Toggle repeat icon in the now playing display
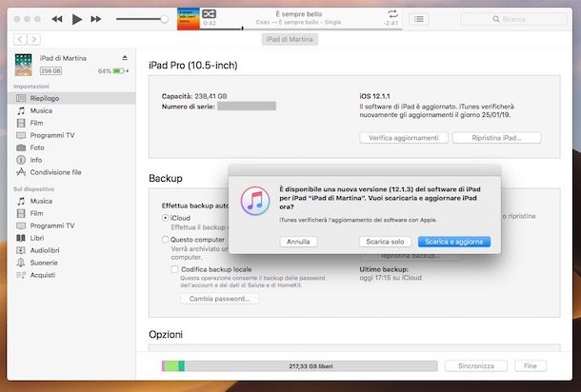This screenshot has width=581, height=392. (x=392, y=13)
